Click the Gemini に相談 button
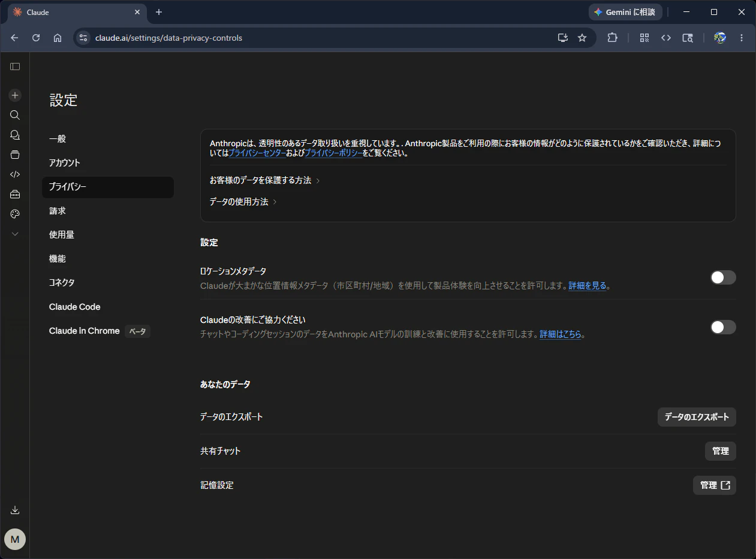The height and width of the screenshot is (559, 756). tap(625, 12)
